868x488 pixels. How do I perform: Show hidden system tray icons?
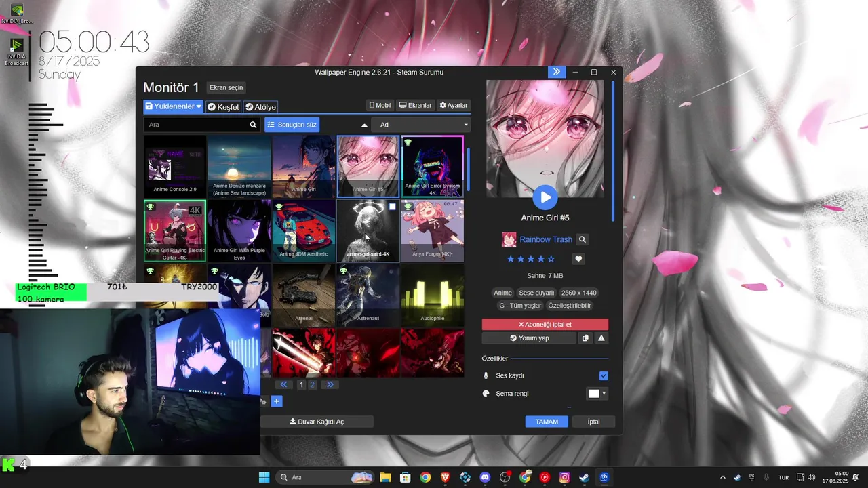click(x=722, y=477)
